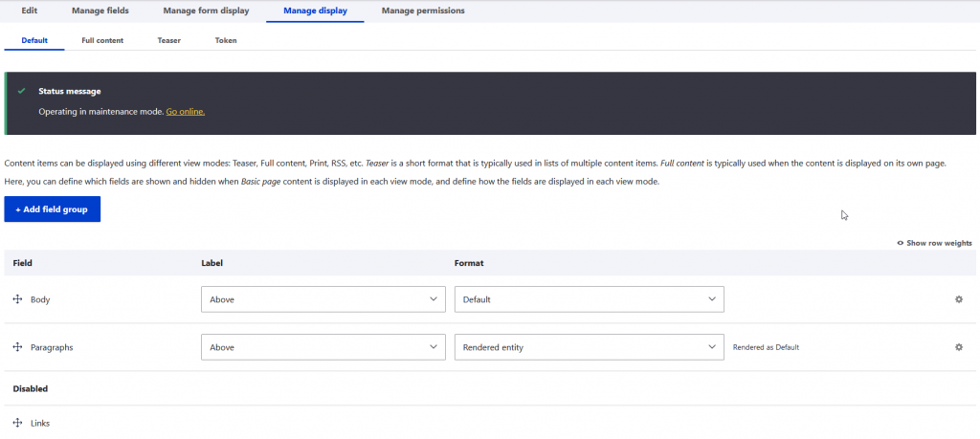Open Paragraphs field settings gear icon

click(958, 347)
